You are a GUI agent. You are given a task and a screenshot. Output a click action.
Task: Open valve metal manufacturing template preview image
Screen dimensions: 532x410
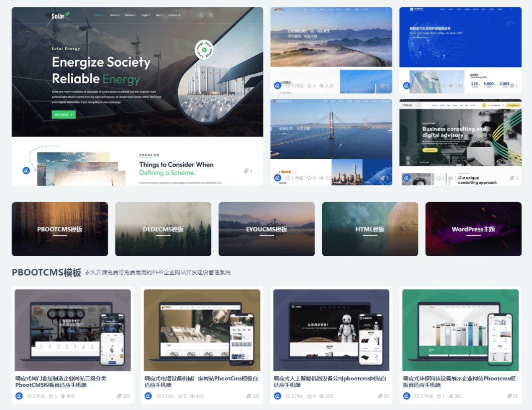pyautogui.click(x=73, y=330)
